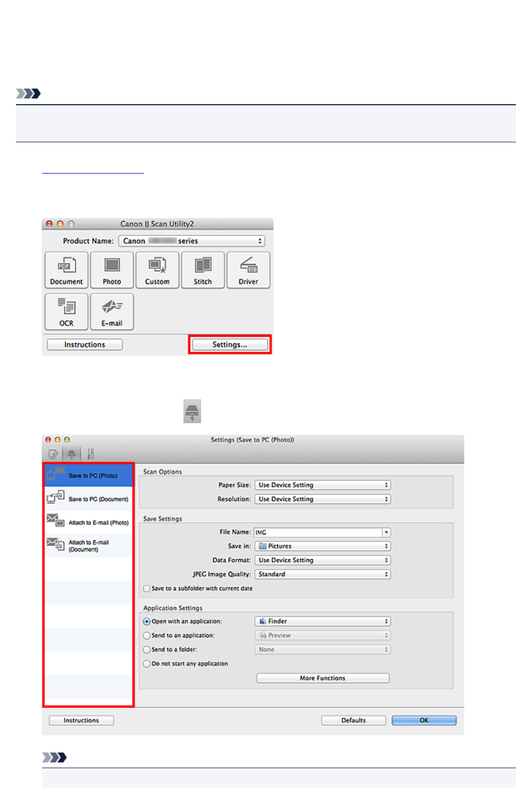Select Attach to E-mail (Document) item

pos(89,546)
